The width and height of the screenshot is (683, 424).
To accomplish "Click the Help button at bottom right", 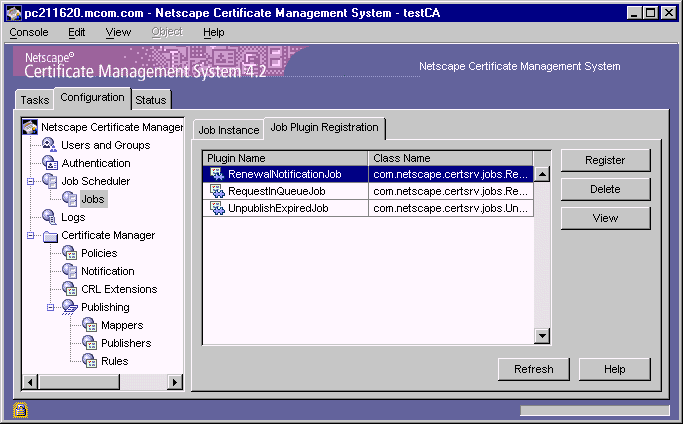I will (x=615, y=369).
